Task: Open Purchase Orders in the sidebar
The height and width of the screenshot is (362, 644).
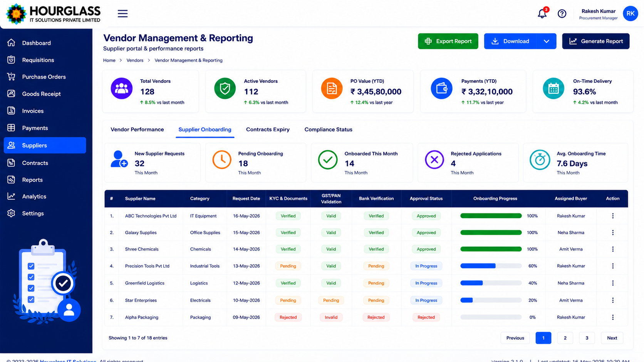Action: point(44,77)
